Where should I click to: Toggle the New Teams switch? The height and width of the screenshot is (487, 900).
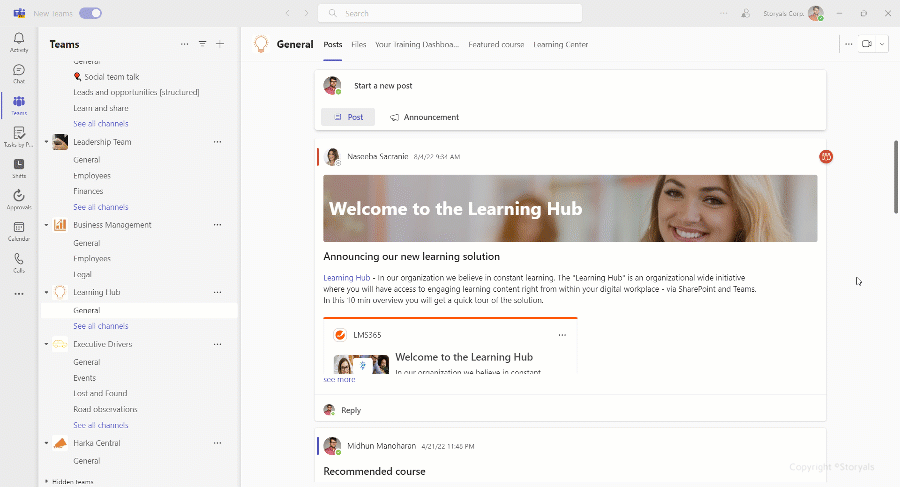[90, 13]
